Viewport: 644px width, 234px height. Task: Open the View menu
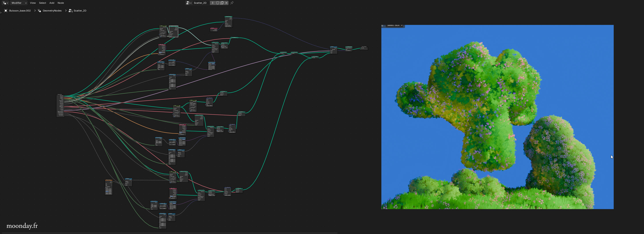click(33, 3)
